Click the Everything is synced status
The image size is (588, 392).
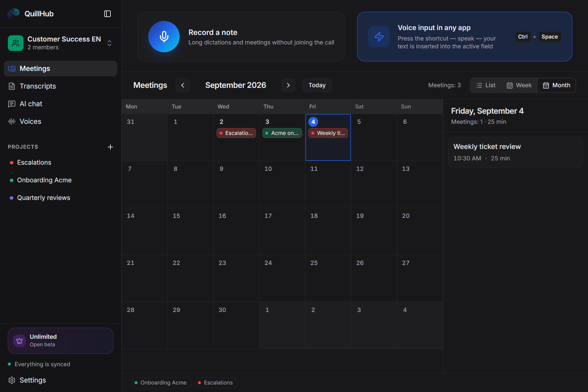coord(39,364)
